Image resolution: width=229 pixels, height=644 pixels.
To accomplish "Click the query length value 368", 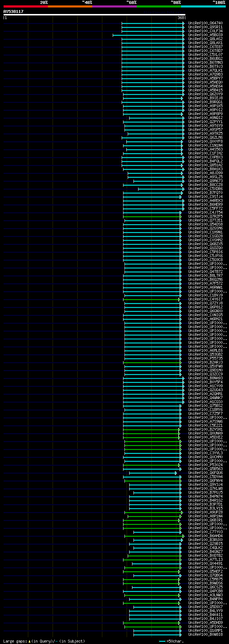I will point(180,18).
